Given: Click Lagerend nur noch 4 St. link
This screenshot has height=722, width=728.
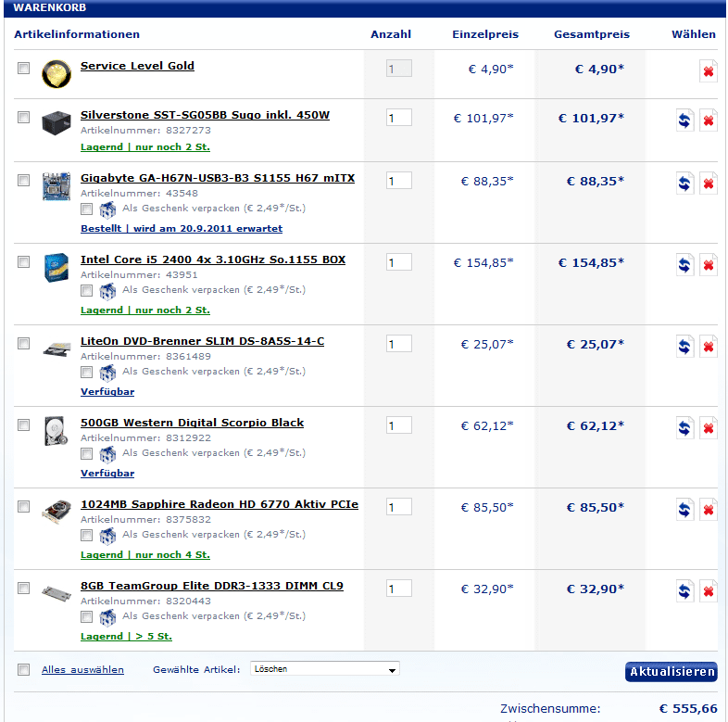Looking at the screenshot, I should point(145,555).
